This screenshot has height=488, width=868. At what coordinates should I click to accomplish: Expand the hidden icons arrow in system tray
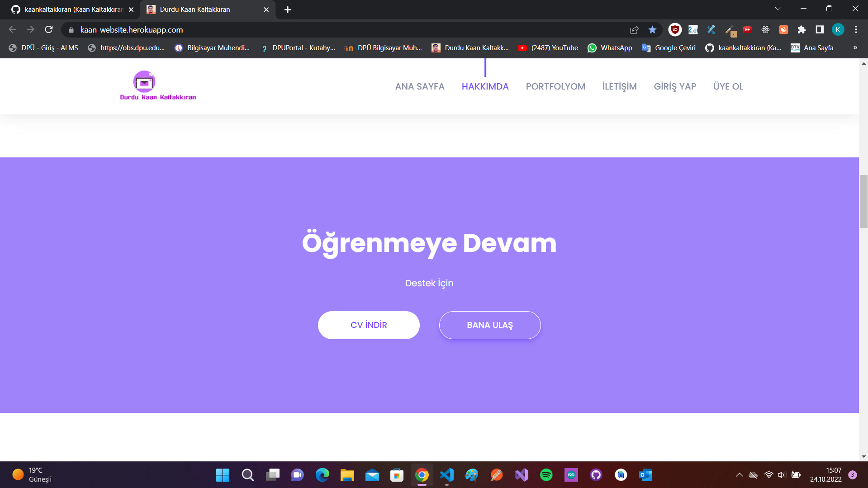(x=740, y=475)
